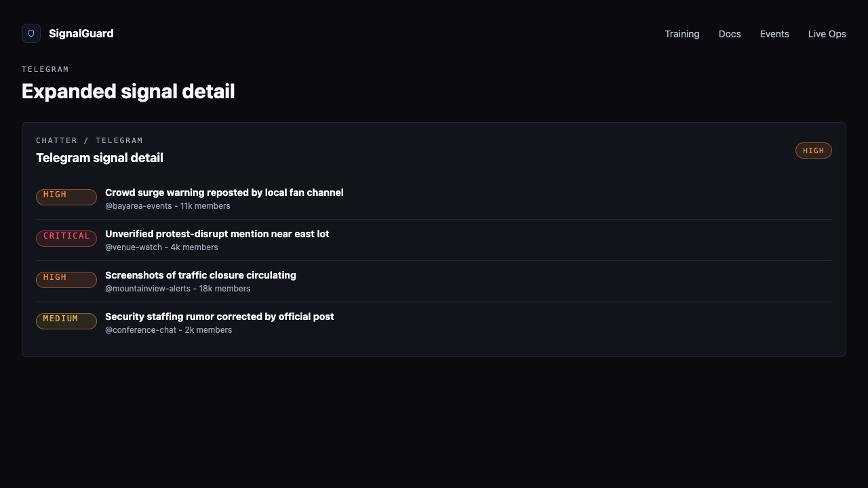Image resolution: width=868 pixels, height=488 pixels.
Task: Click the 'TELEGRAM' label above the page heading
Action: point(45,69)
